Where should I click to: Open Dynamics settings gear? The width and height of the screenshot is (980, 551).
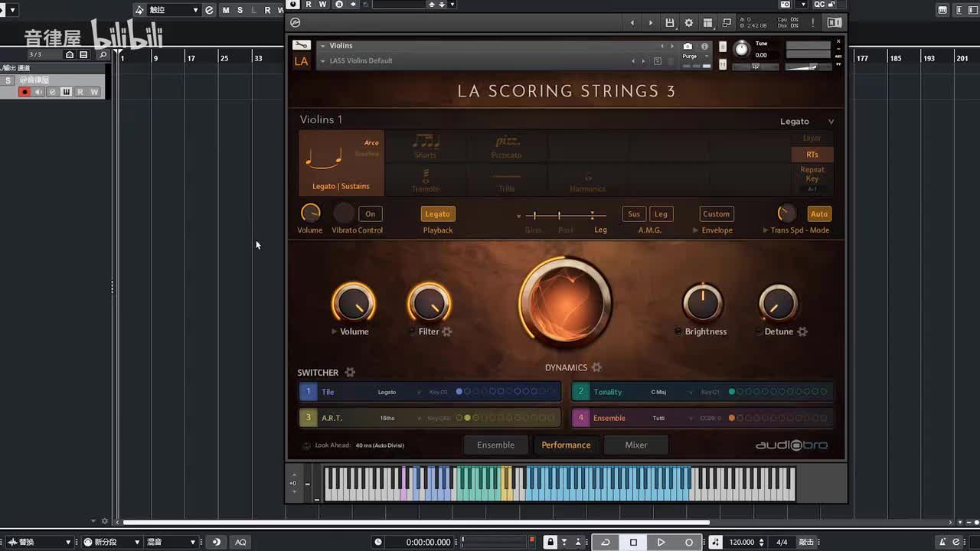click(x=596, y=367)
